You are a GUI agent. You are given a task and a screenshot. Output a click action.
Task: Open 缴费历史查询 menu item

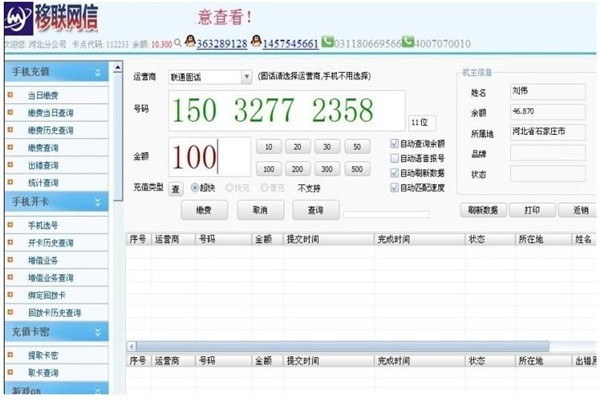coord(51,130)
